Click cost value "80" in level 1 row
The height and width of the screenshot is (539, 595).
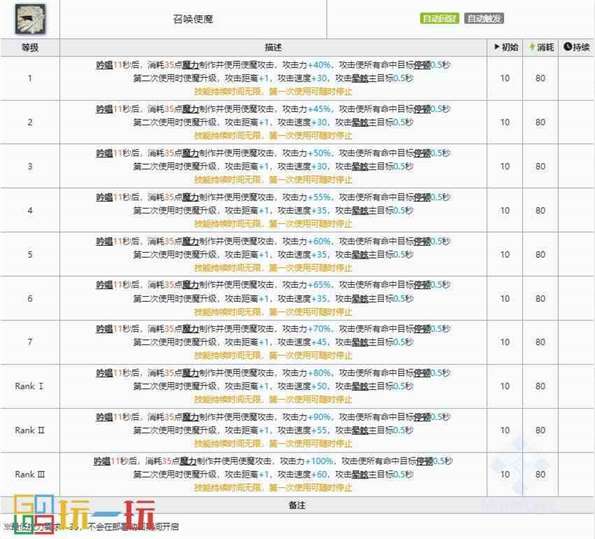[540, 79]
